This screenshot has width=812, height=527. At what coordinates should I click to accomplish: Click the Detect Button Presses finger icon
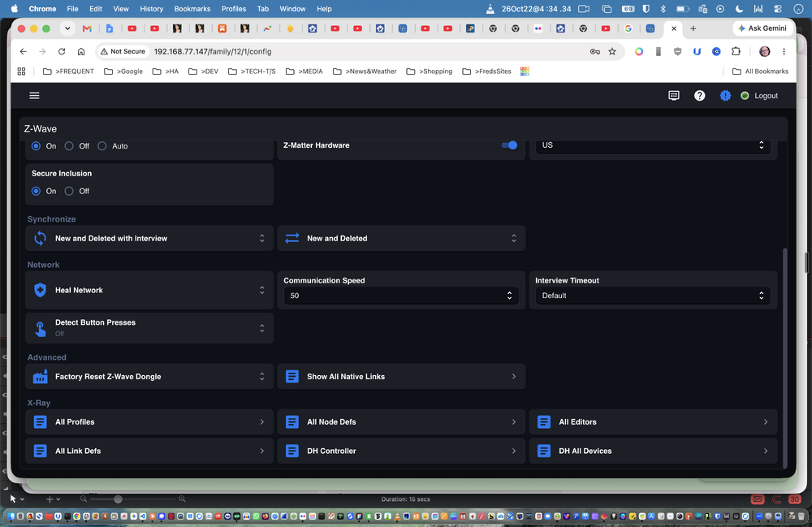click(40, 328)
